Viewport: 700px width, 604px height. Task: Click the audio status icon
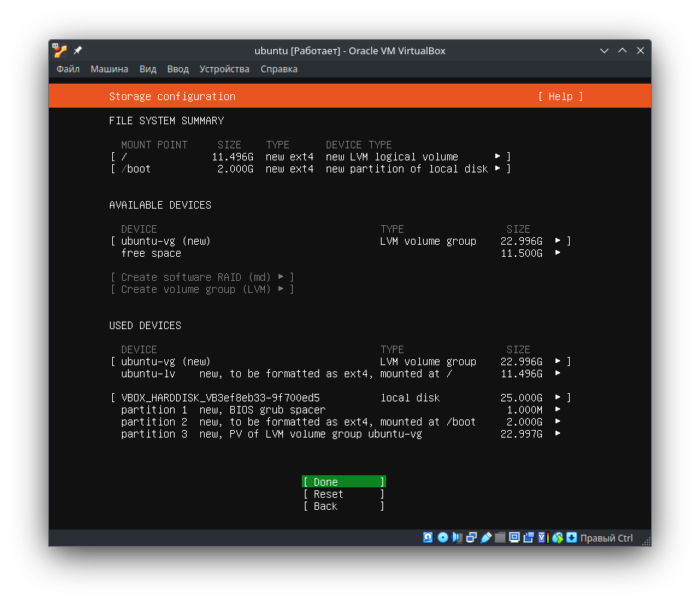coord(457,537)
